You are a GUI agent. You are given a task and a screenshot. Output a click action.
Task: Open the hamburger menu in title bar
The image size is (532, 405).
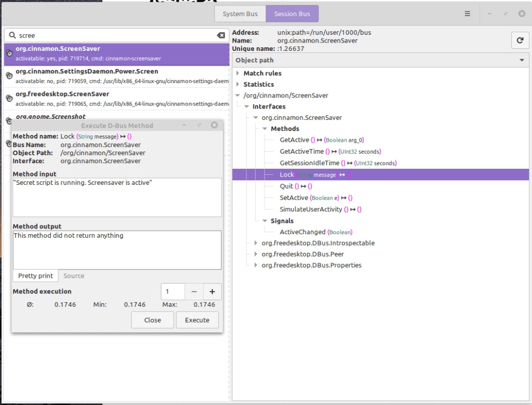point(468,14)
